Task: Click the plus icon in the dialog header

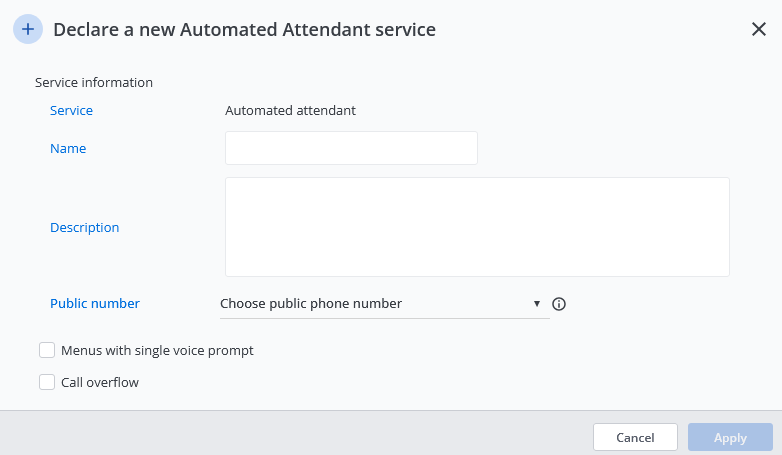Action: point(27,30)
